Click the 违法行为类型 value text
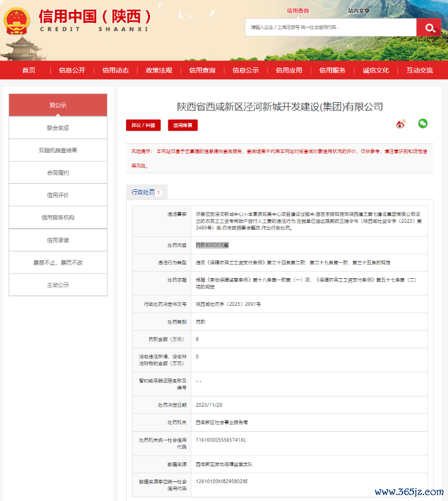 click(293, 262)
